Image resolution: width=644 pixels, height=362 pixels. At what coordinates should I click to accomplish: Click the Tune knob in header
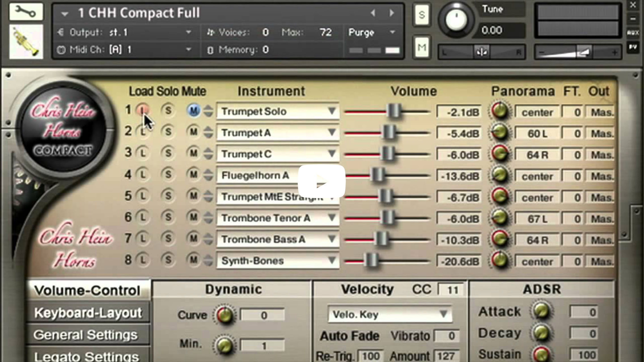456,20
